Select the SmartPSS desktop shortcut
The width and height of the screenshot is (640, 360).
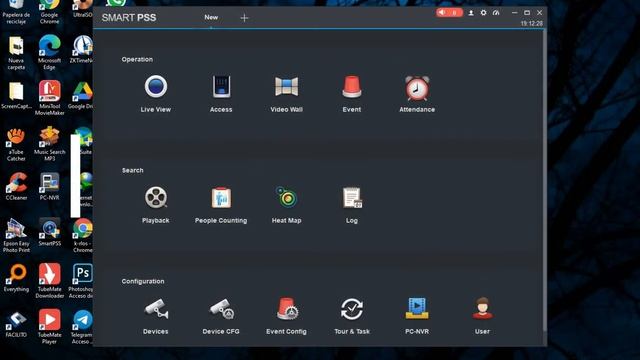click(x=49, y=232)
